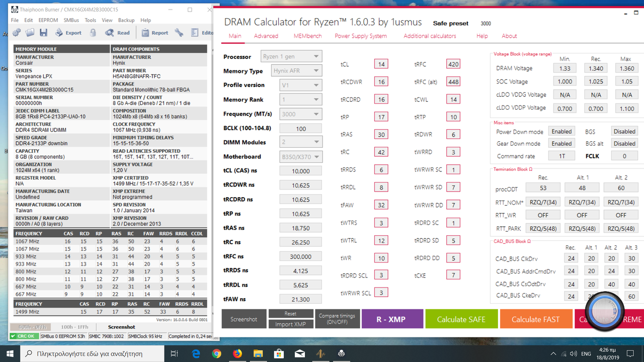Click the tRFC timing value 420
This screenshot has height=362, width=644.
click(453, 64)
